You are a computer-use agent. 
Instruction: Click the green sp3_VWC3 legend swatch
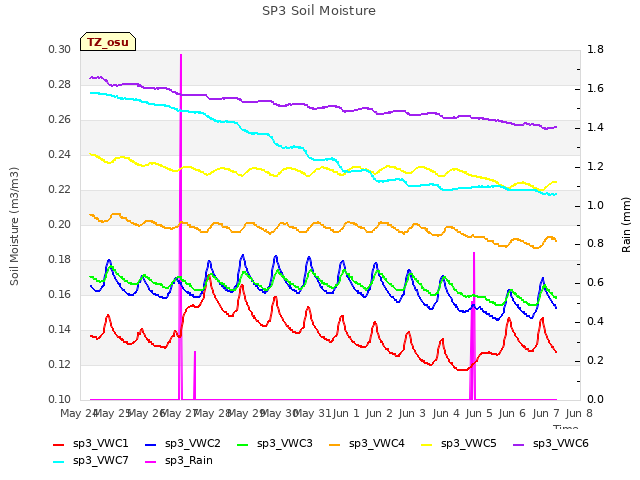click(243, 444)
